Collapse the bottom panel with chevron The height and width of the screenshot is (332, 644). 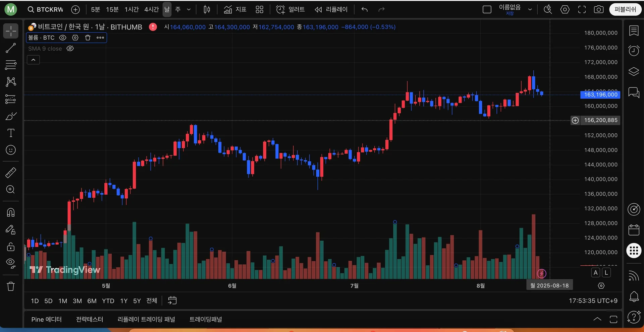pyautogui.click(x=597, y=319)
